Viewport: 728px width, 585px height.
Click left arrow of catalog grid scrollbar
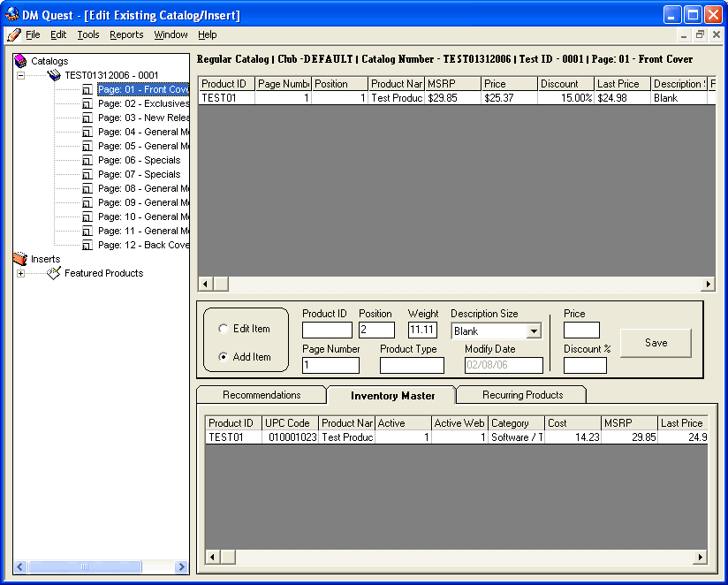[206, 284]
